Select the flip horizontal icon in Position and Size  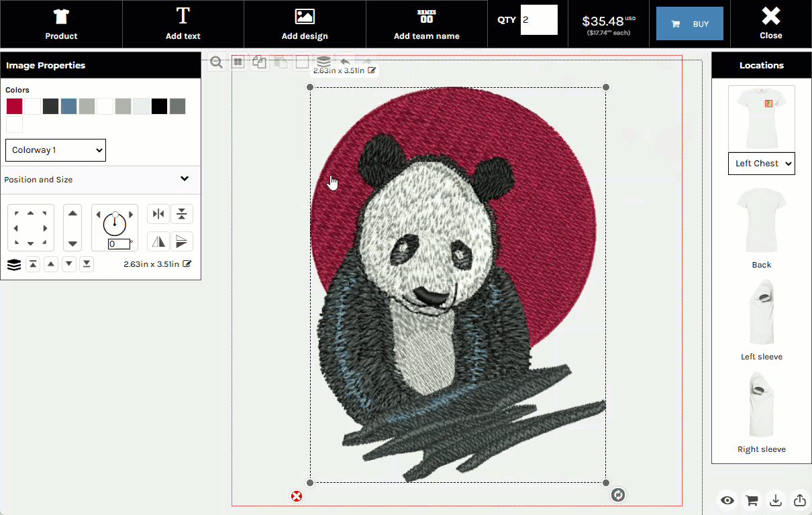(x=158, y=241)
